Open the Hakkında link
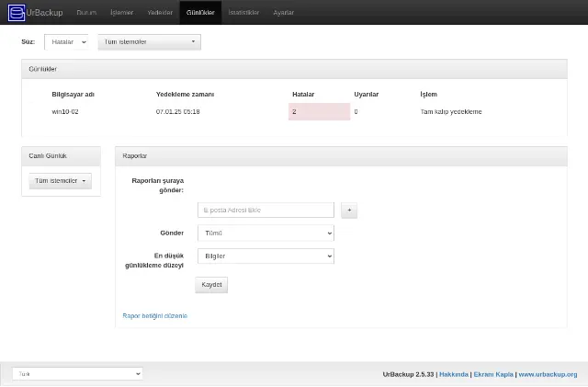 tap(454, 375)
